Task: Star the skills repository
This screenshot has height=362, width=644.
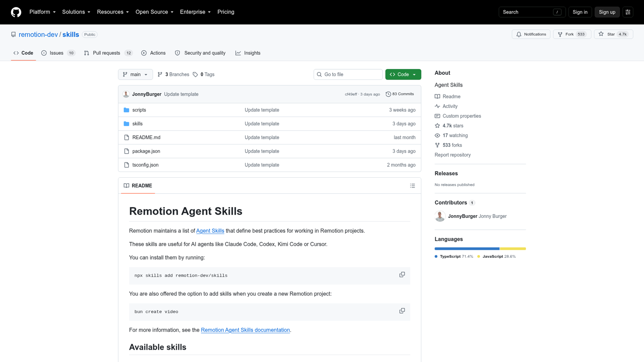Action: coord(613,34)
